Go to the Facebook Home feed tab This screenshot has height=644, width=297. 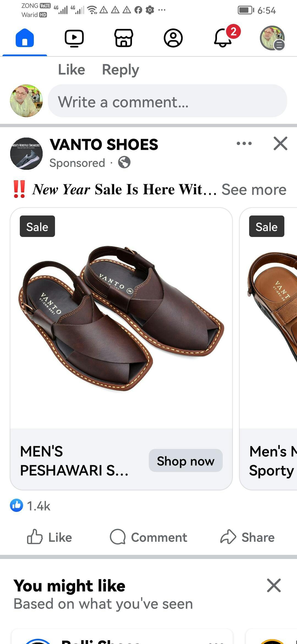point(25,38)
